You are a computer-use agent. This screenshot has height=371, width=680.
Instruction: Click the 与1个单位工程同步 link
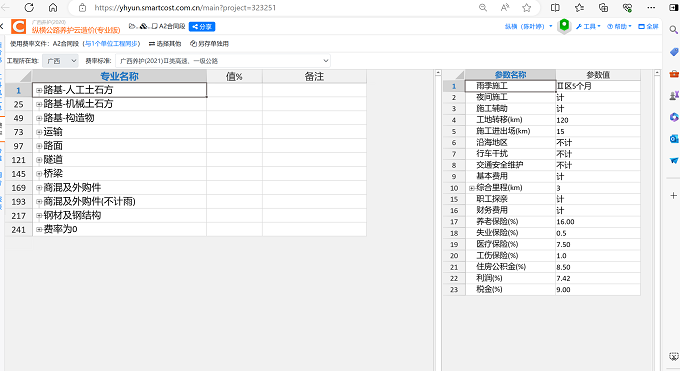pyautogui.click(x=112, y=43)
